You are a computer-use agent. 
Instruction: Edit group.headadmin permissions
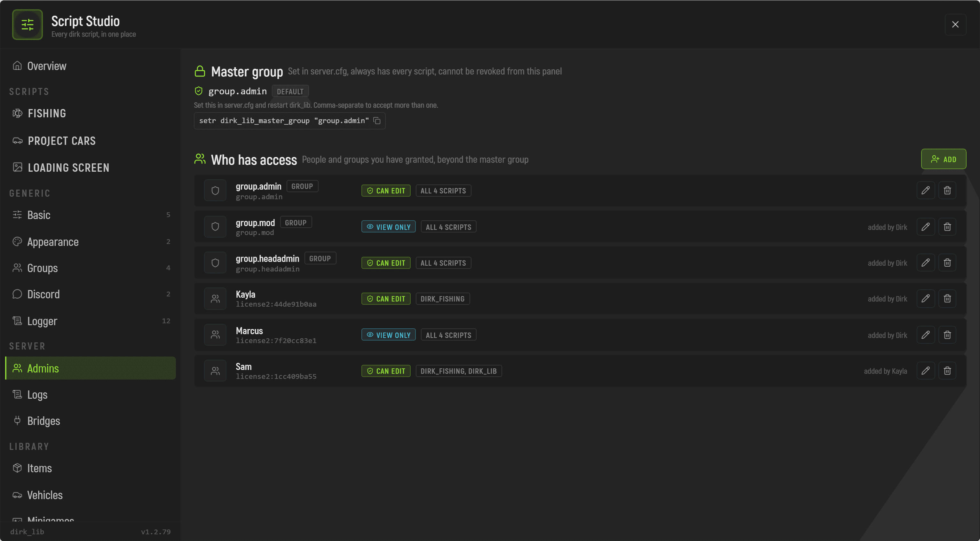pos(926,263)
